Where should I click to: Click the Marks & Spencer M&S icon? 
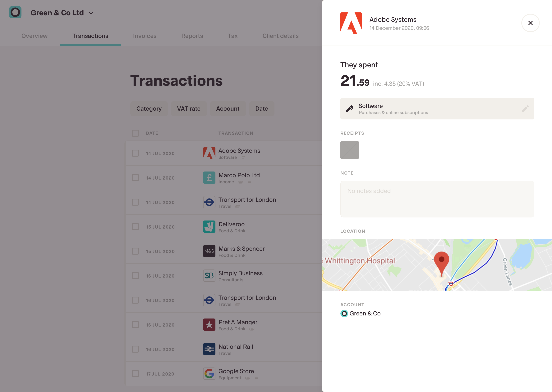pos(209,251)
